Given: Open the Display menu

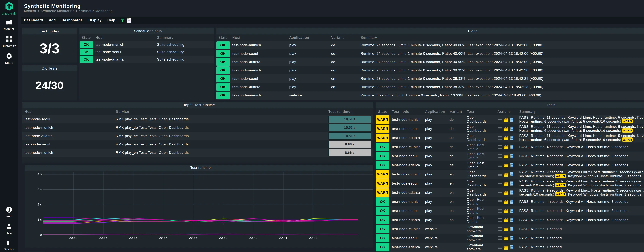Looking at the screenshot, I should 95,20.
